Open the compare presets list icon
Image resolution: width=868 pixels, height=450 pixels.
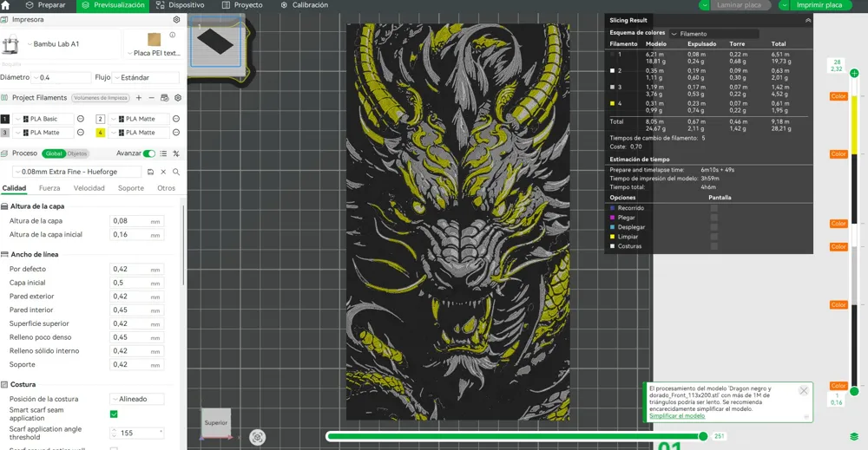[x=163, y=153]
